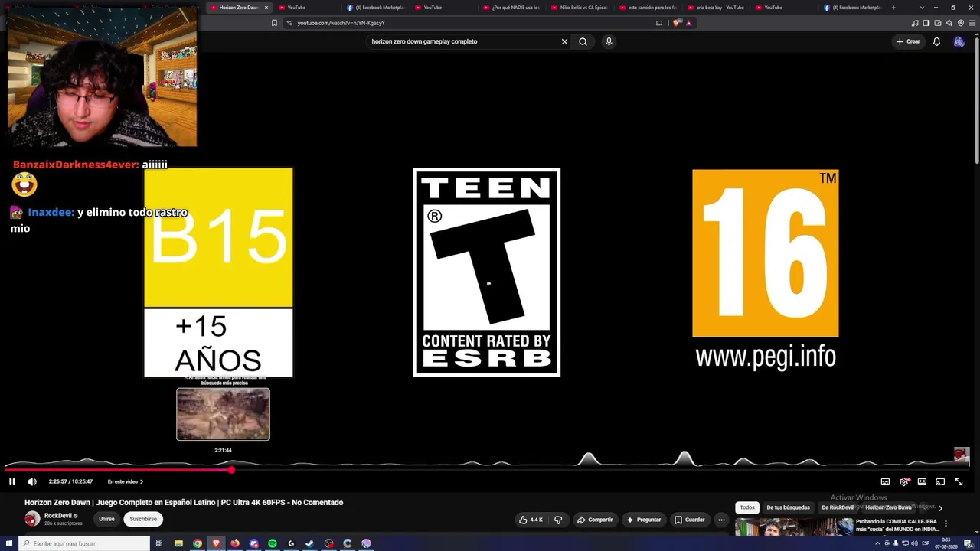
Task: Click the 2:21:44 seek preview thumbnail
Action: pos(223,414)
